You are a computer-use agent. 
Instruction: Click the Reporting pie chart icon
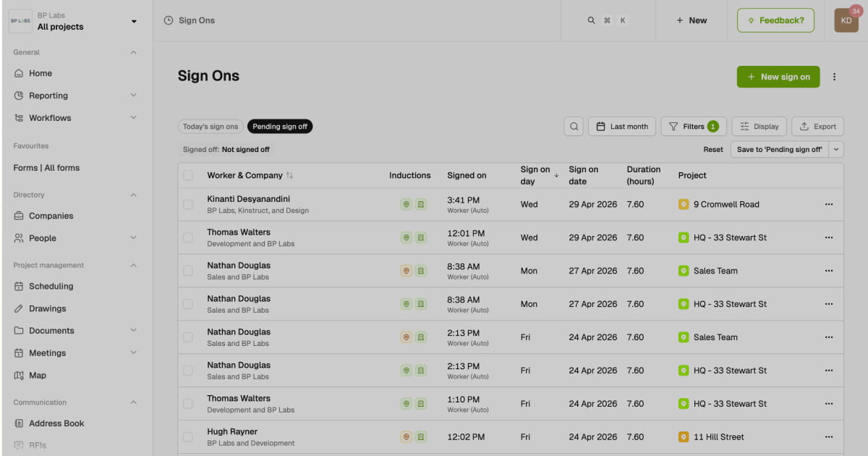click(x=19, y=96)
